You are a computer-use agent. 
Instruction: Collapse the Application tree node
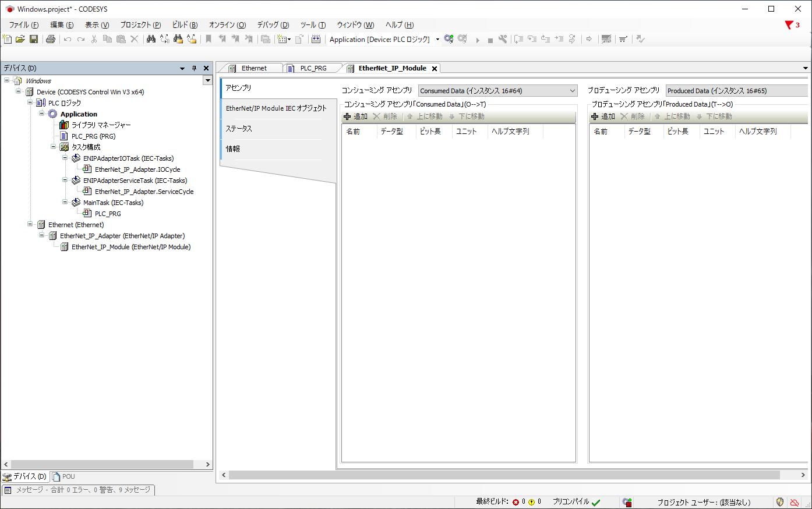pyautogui.click(x=42, y=114)
